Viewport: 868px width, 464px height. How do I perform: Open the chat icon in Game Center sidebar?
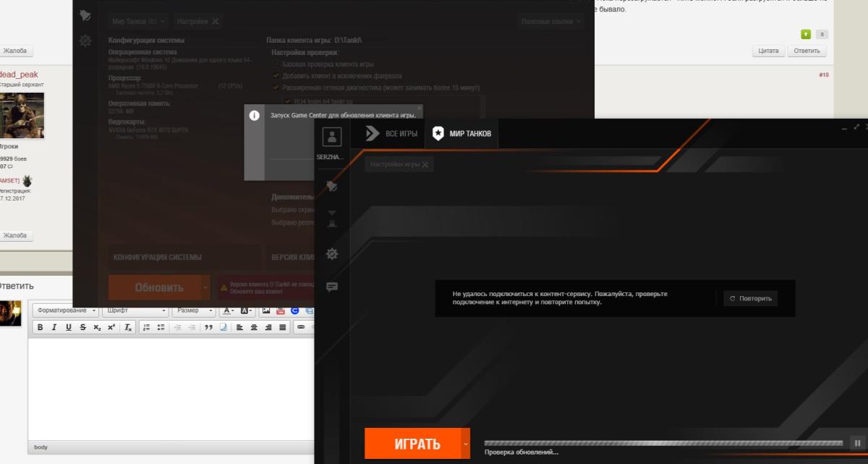coord(332,287)
